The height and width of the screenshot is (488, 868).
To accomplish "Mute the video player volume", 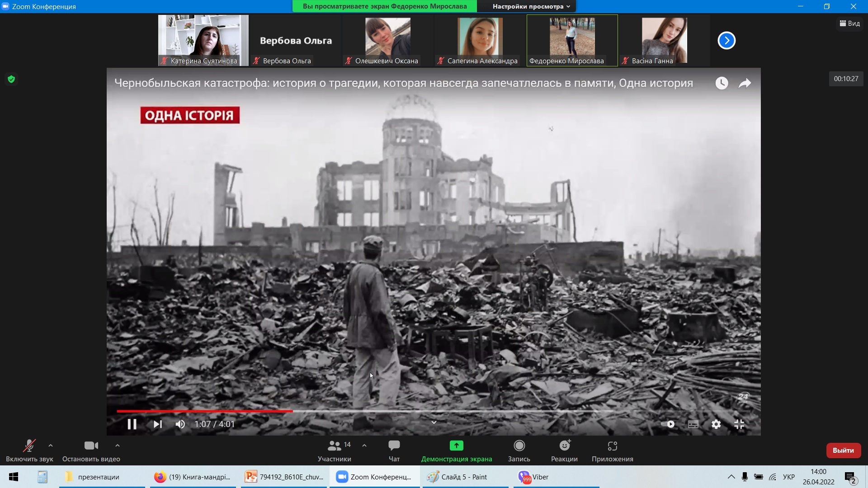I will point(180,424).
